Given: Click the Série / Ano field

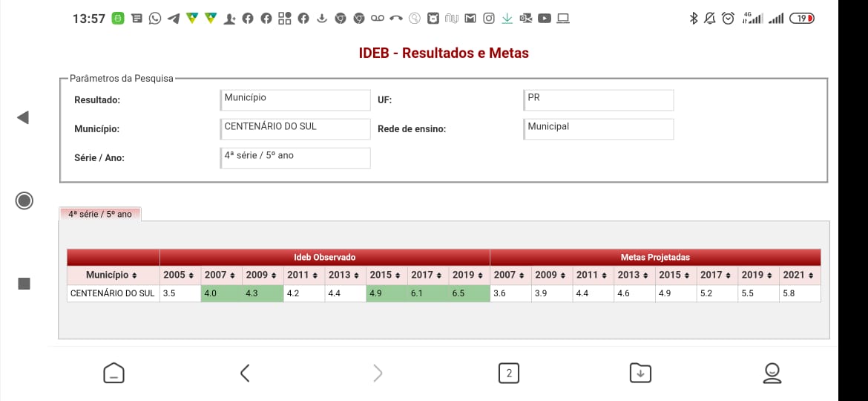Looking at the screenshot, I should tap(295, 158).
